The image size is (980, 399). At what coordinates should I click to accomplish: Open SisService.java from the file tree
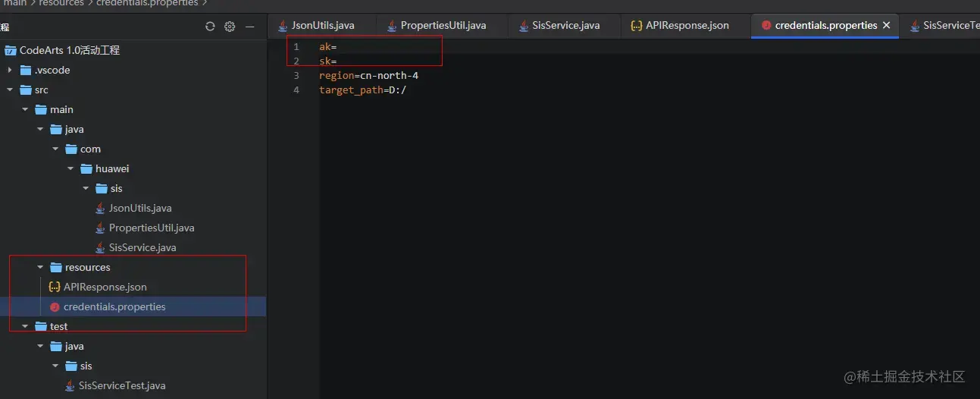click(x=142, y=248)
